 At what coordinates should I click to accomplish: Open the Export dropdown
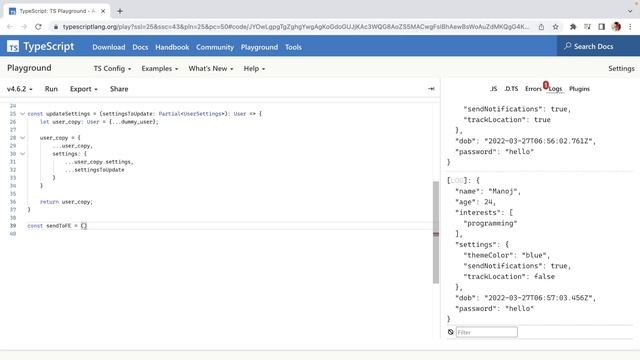click(x=83, y=89)
